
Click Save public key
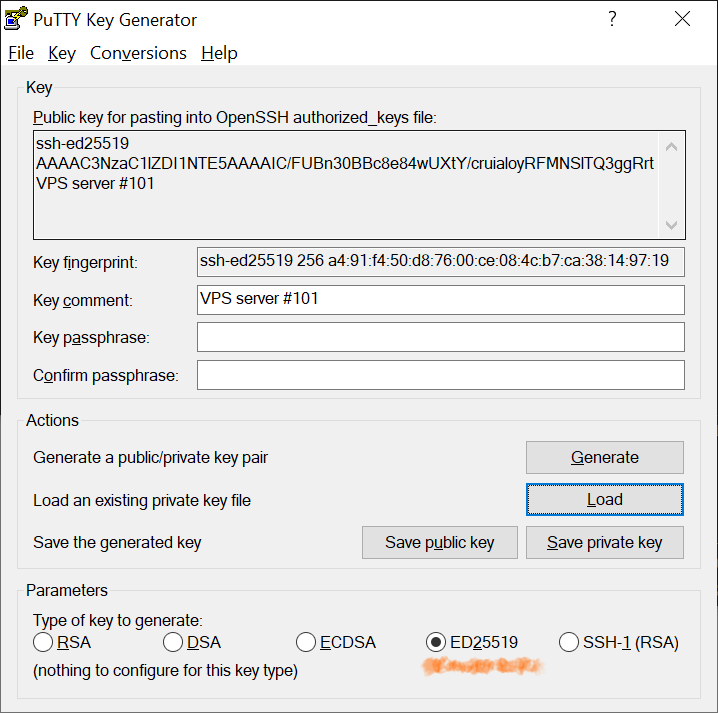(x=440, y=542)
